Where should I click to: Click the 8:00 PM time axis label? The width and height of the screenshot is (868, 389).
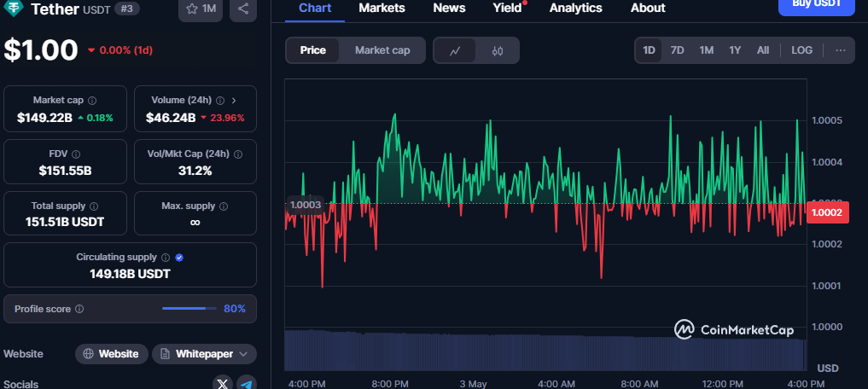(390, 384)
